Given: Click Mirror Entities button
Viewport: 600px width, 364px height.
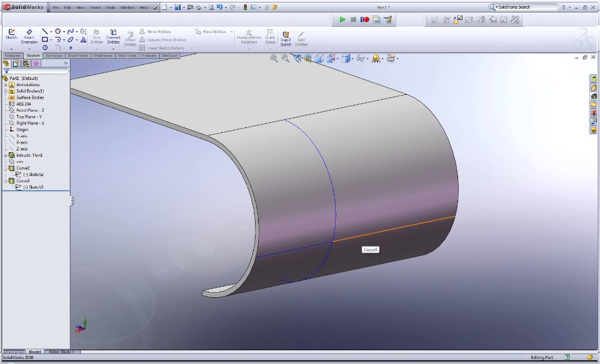Looking at the screenshot, I should (155, 32).
